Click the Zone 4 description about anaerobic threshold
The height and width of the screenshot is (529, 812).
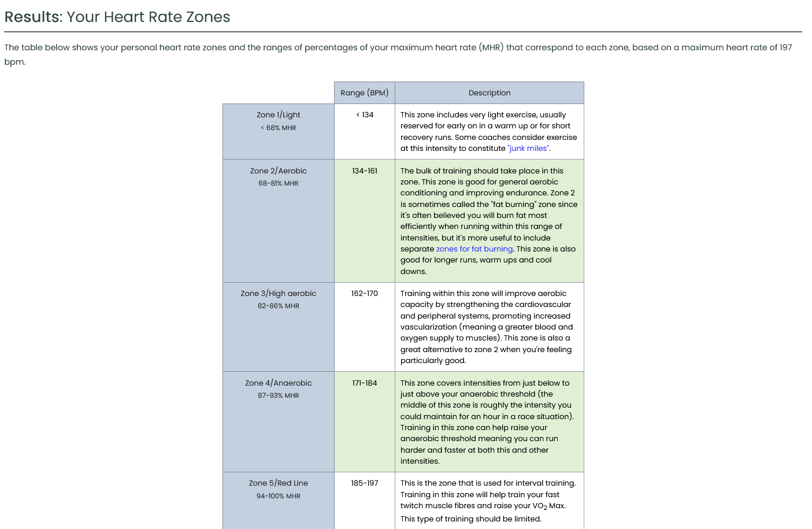click(x=489, y=422)
